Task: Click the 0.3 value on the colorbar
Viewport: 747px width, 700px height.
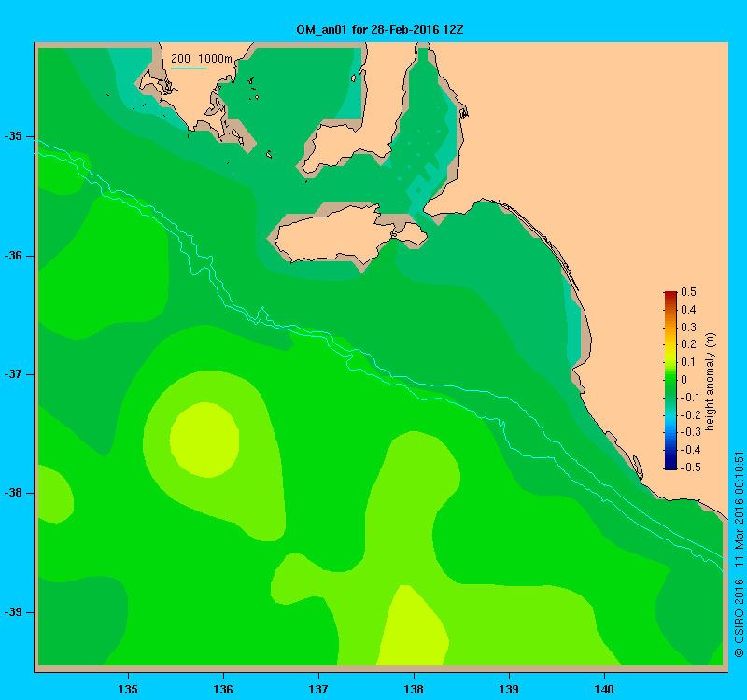Action: coord(688,328)
